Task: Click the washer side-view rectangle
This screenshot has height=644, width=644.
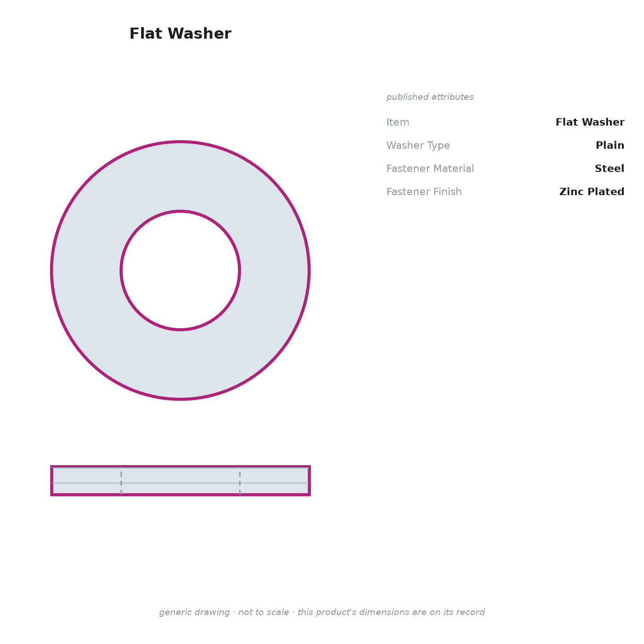Action: point(180,481)
